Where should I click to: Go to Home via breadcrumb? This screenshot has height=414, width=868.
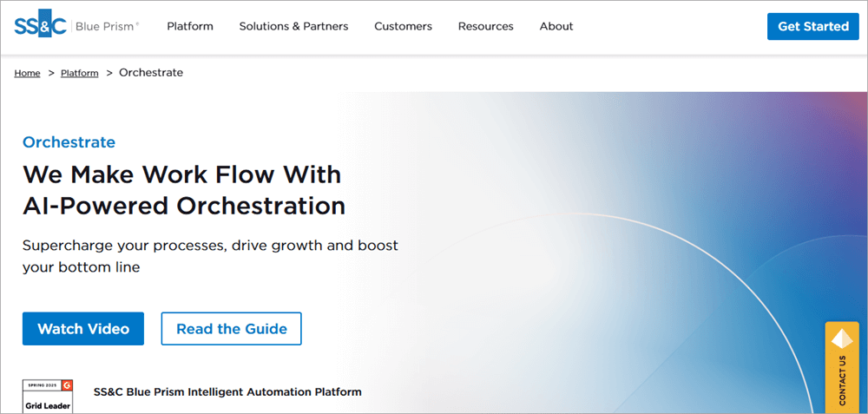(27, 73)
